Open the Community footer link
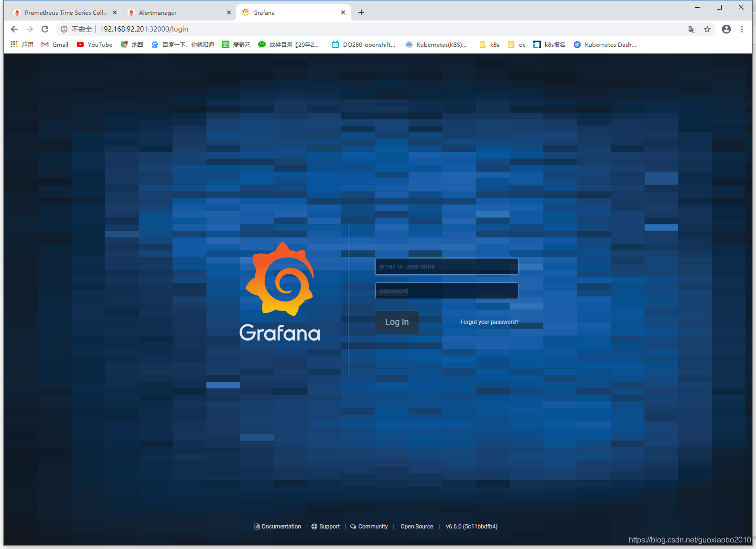Image resolution: width=756 pixels, height=549 pixels. coord(369,527)
